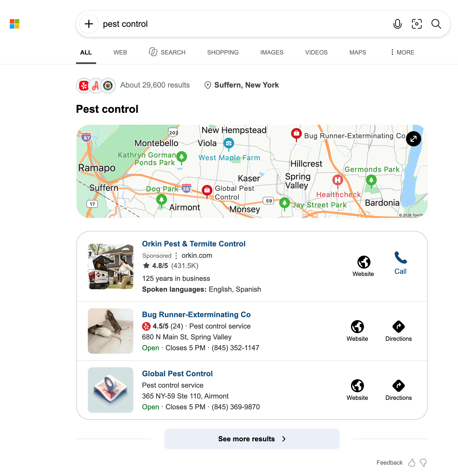Start voice search with microphone icon

pyautogui.click(x=397, y=24)
